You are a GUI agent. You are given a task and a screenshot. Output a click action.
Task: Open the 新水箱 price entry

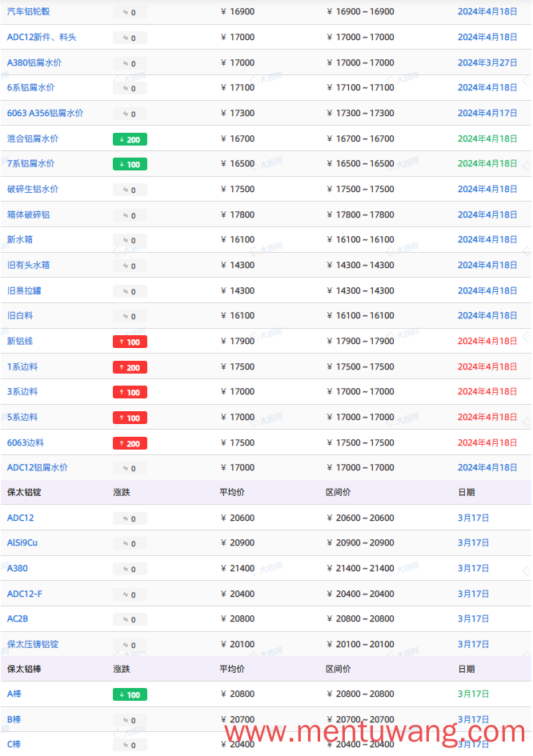click(20, 240)
